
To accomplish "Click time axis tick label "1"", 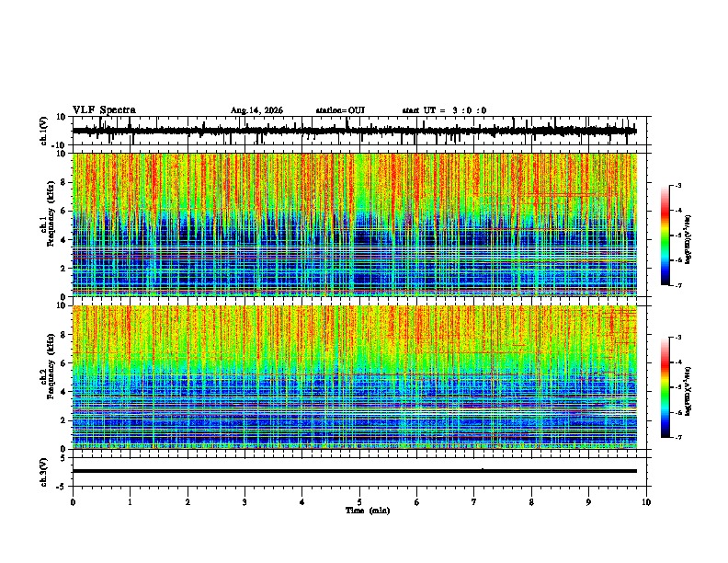I will click(130, 502).
